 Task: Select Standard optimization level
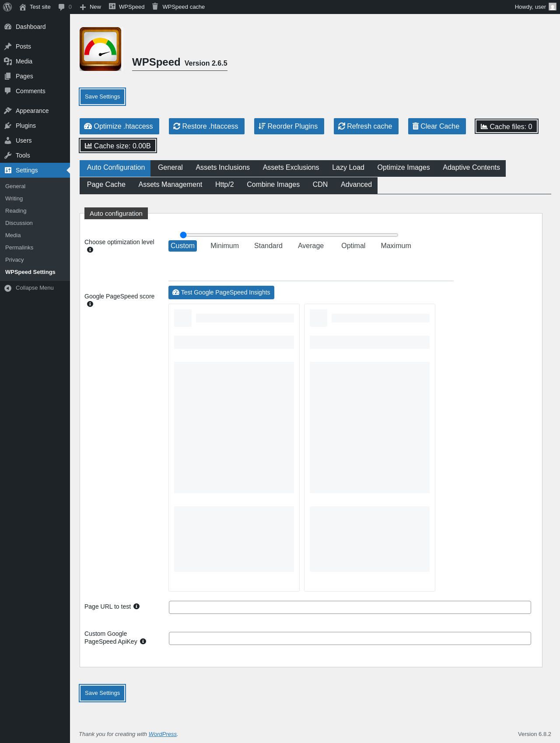coord(268,246)
